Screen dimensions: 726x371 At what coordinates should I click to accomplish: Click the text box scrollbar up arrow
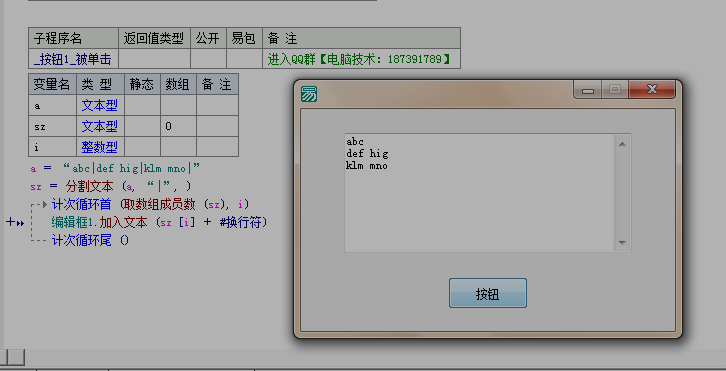(622, 144)
